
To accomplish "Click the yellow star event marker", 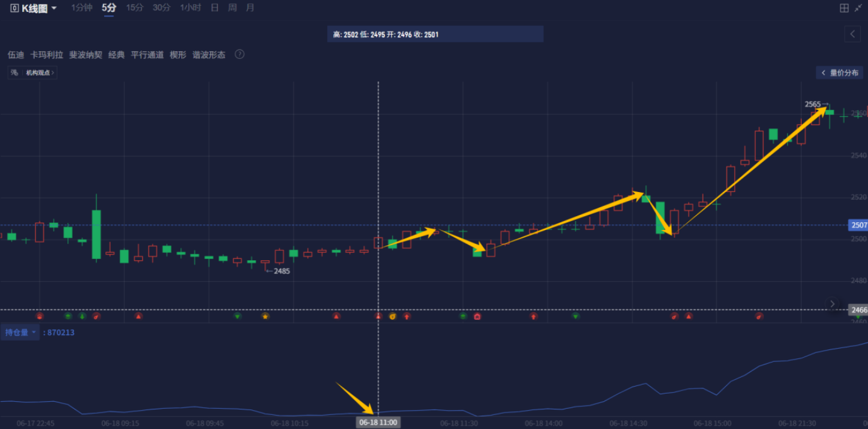I will [x=265, y=316].
